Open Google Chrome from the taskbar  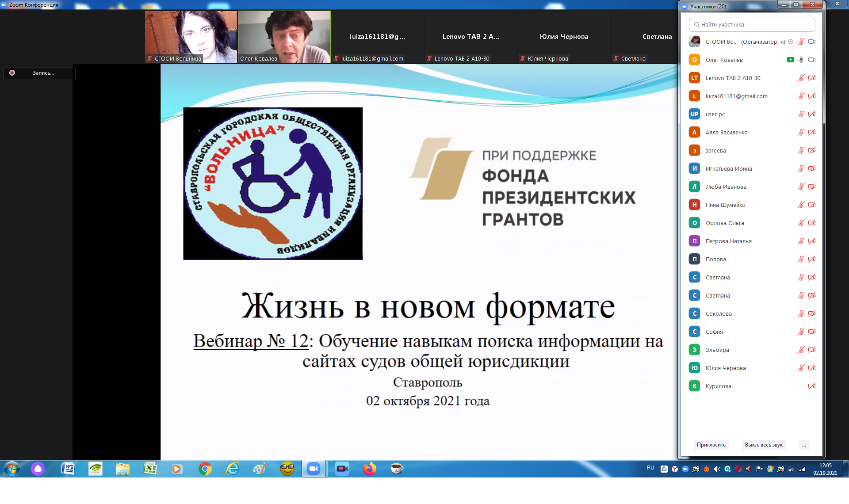205,469
